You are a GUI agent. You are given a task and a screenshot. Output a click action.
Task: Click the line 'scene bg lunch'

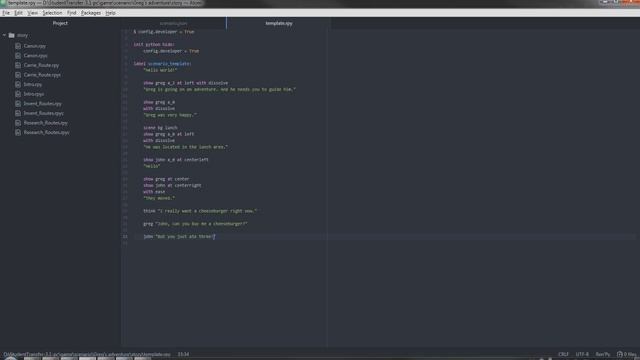point(160,128)
